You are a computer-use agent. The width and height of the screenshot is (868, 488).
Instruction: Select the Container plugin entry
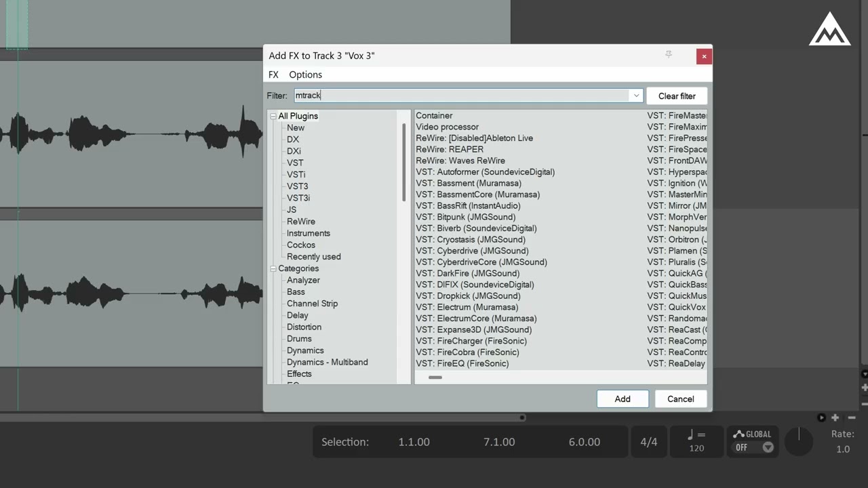click(434, 115)
